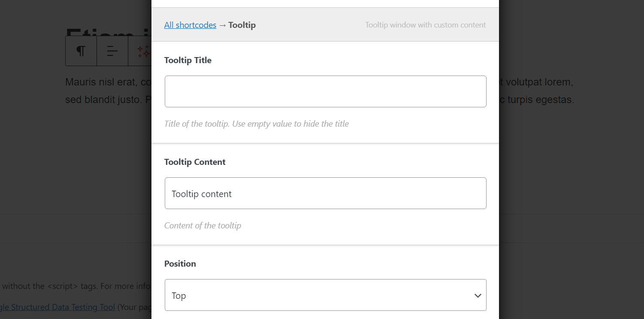Click the Tooltip Content section heading

coord(194,162)
